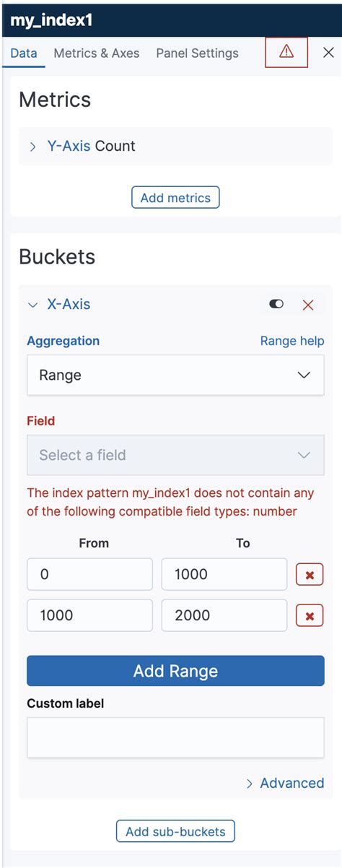
Task: Click the From field containing 0
Action: [x=89, y=575]
